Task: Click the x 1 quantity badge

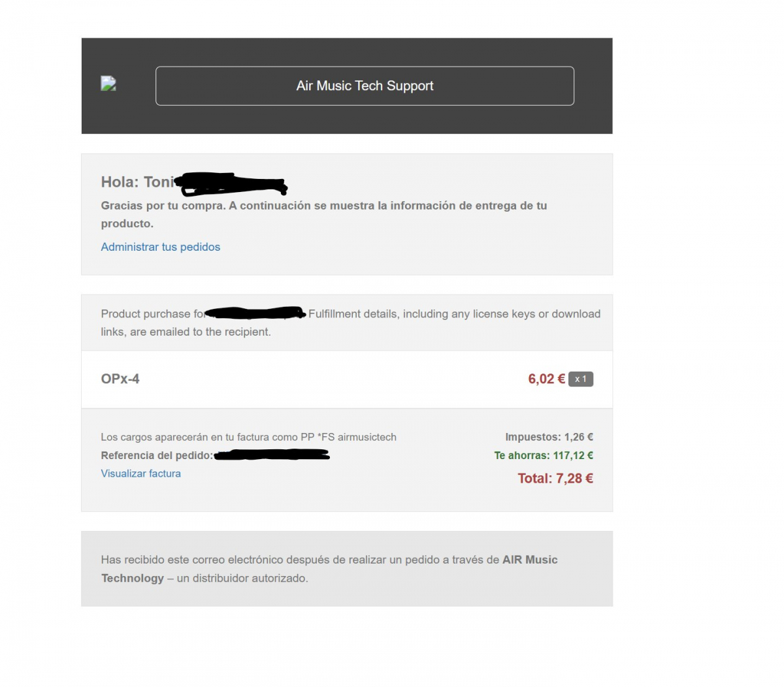Action: pos(581,379)
